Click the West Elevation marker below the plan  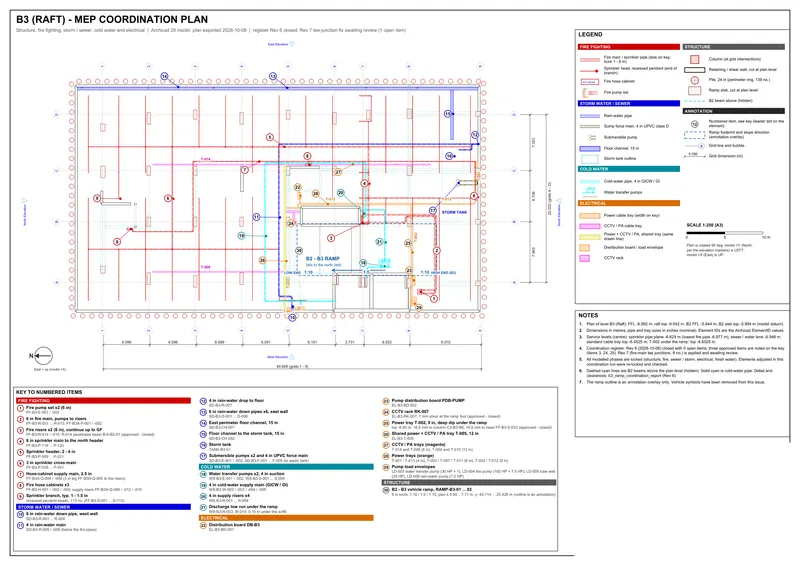[x=281, y=357]
